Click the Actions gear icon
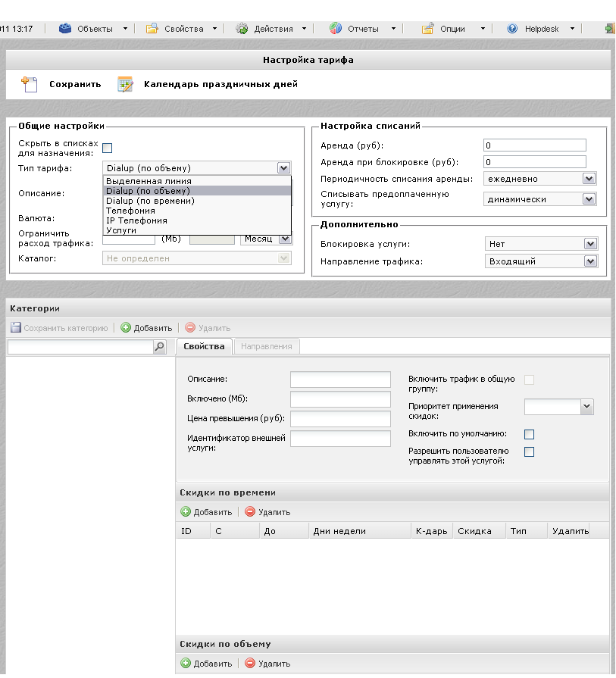Viewport: 616px width, 678px height. click(242, 29)
